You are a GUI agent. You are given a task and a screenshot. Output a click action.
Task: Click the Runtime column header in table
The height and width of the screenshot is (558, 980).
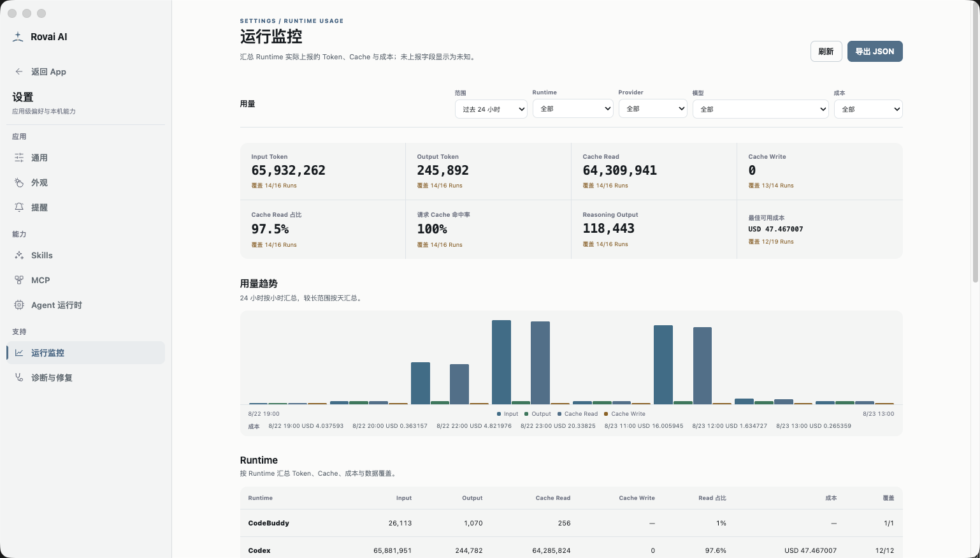pyautogui.click(x=261, y=498)
